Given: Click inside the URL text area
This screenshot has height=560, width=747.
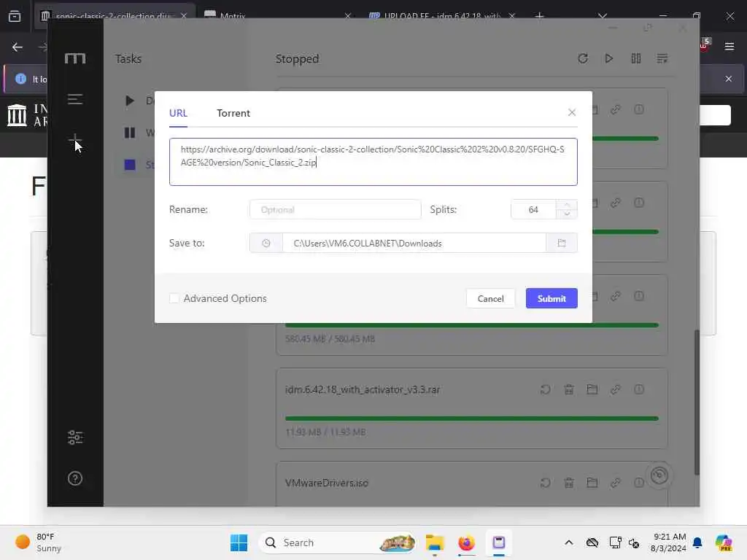Looking at the screenshot, I should click(x=373, y=161).
